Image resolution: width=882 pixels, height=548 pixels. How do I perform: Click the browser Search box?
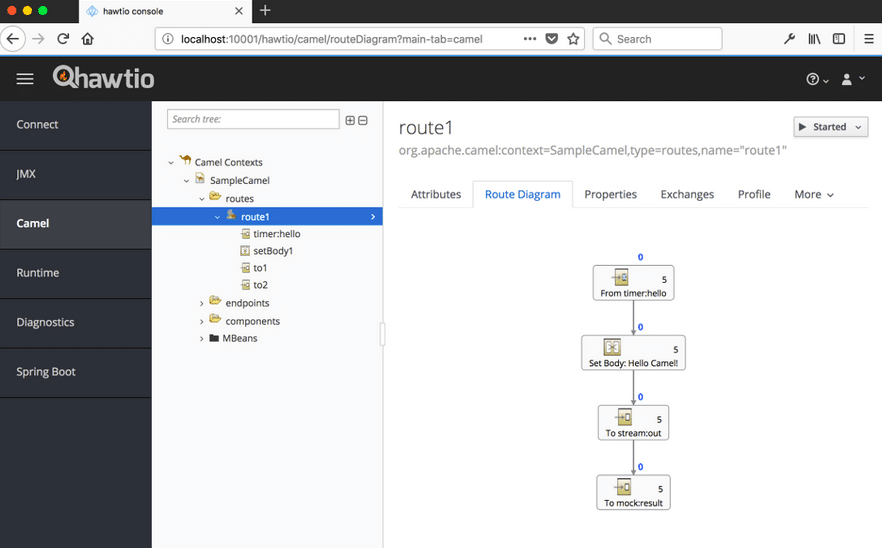tap(657, 39)
